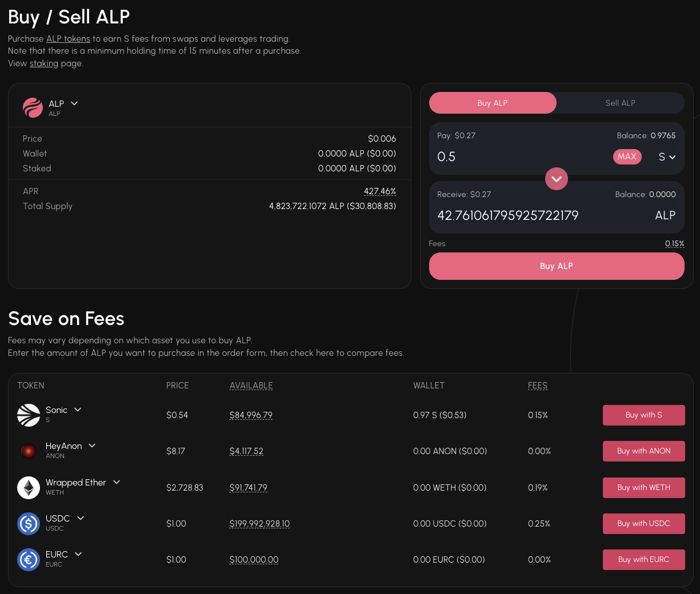Open the staking page link
Viewport: 700px width, 594px height.
coord(44,63)
